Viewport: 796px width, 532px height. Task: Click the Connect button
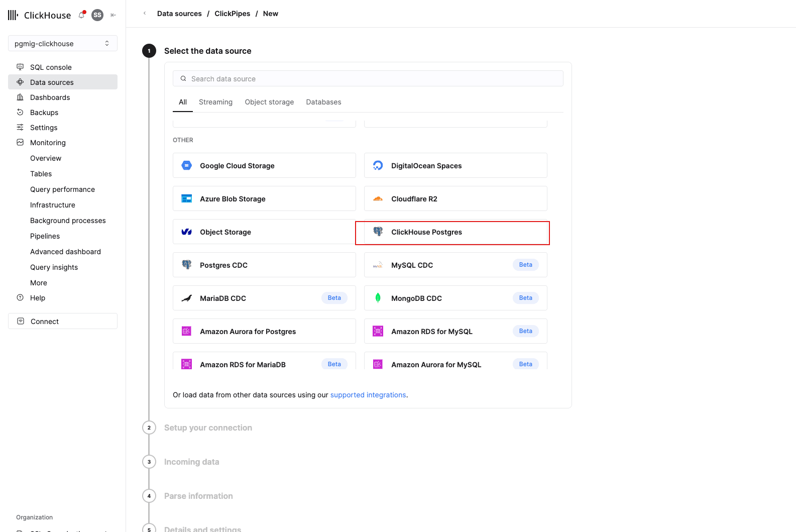pos(63,321)
